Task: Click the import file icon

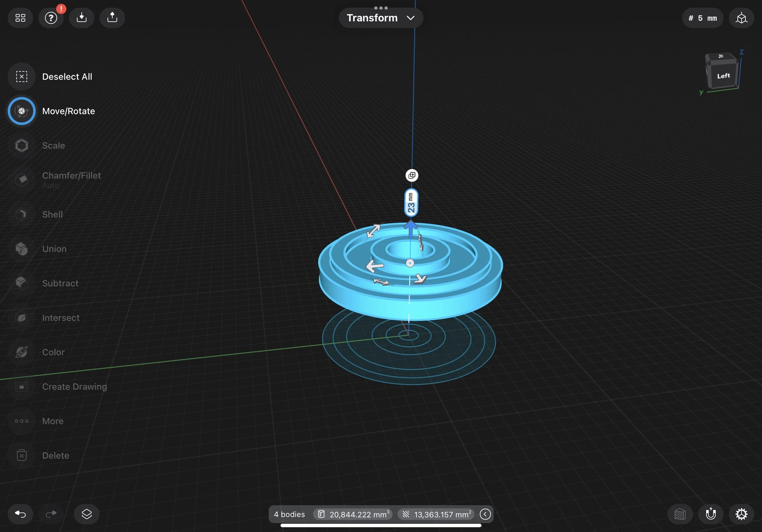Action: [x=82, y=18]
